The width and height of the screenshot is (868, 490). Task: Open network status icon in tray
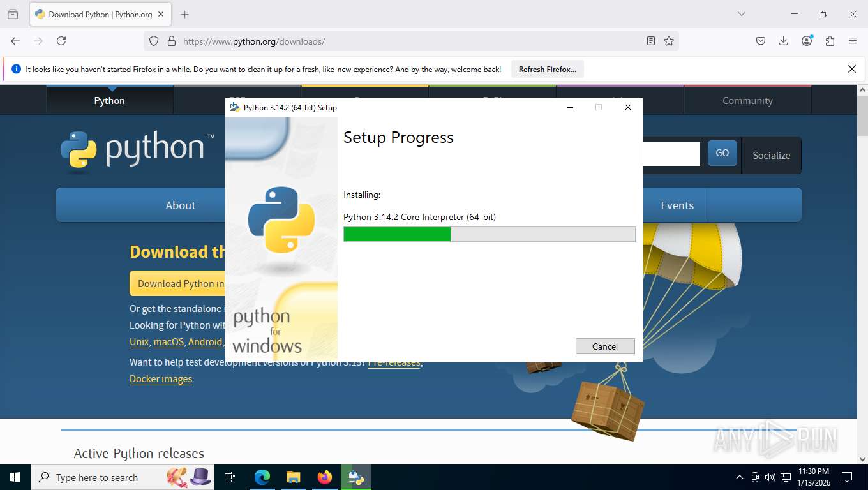786,477
